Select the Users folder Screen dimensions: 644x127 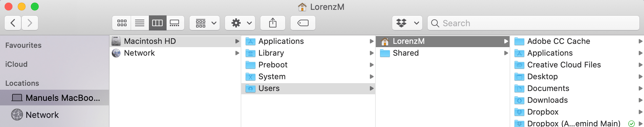click(x=308, y=88)
